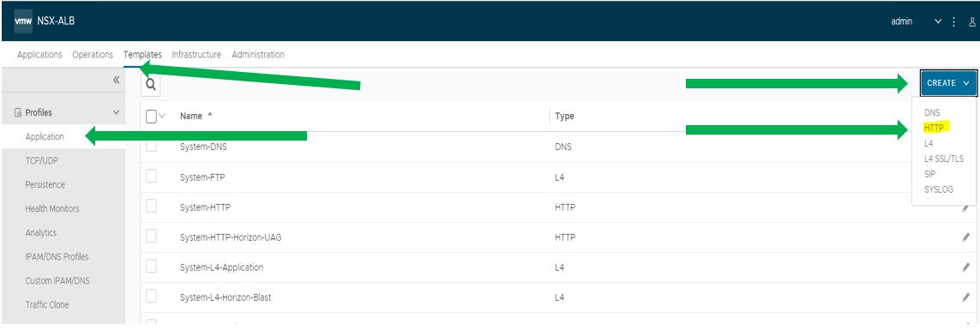
Task: Open the CREATE dropdown button
Action: [x=948, y=83]
